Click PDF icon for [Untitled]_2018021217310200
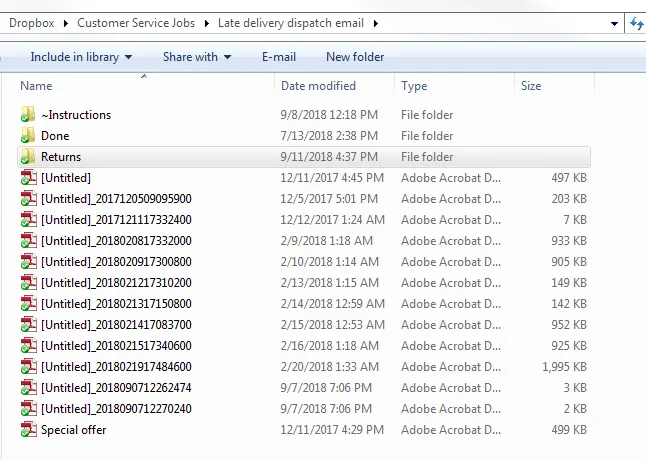Screen dimensions: 646x460 coord(28,283)
